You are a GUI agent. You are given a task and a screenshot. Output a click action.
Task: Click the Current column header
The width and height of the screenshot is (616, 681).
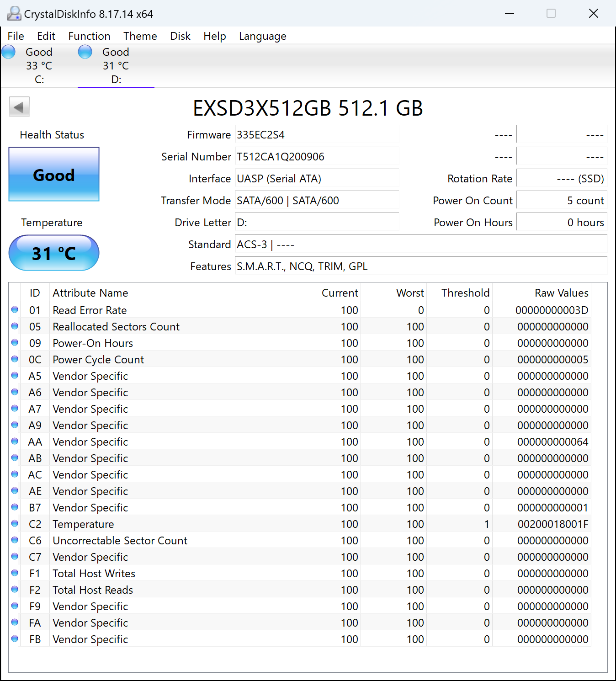click(x=328, y=293)
